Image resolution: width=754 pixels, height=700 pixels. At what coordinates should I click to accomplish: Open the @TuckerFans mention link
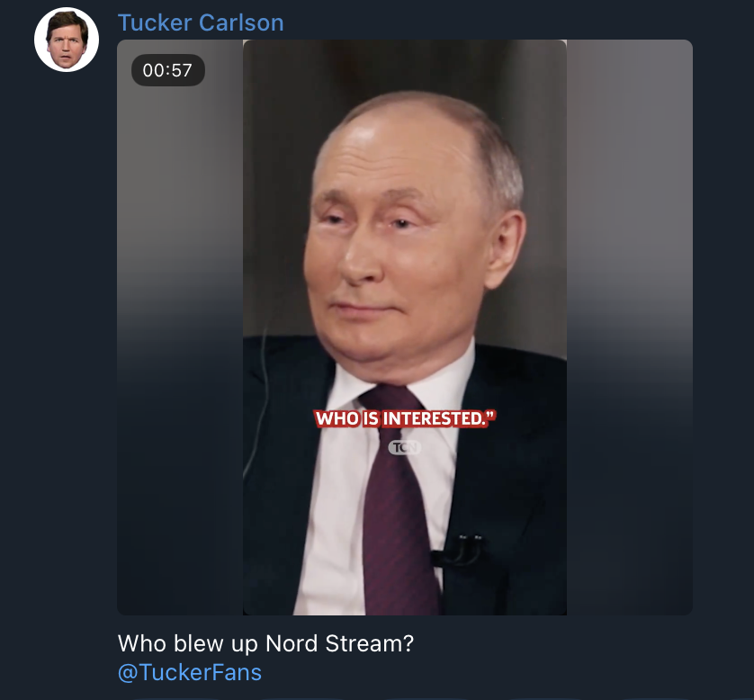pos(190,672)
